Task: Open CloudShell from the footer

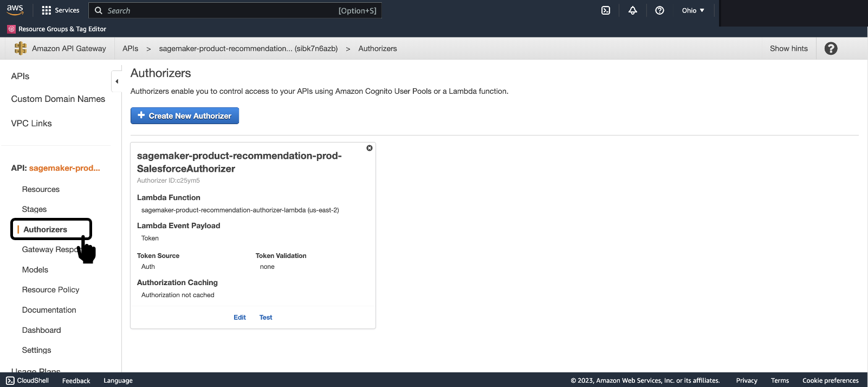Action: [x=28, y=380]
